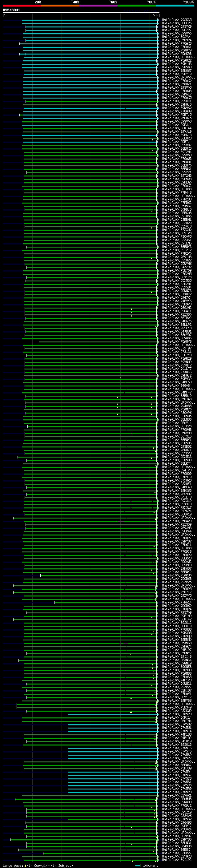Select label UniRef100_A4ZZ92
The width and height of the screenshot is (197, 868).
point(177,267)
